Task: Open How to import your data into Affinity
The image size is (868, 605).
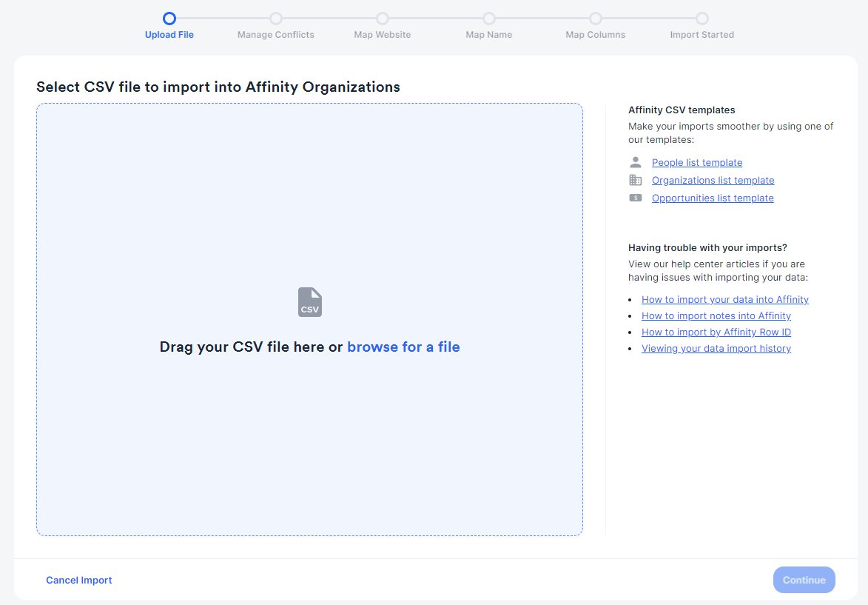Action: coord(724,299)
